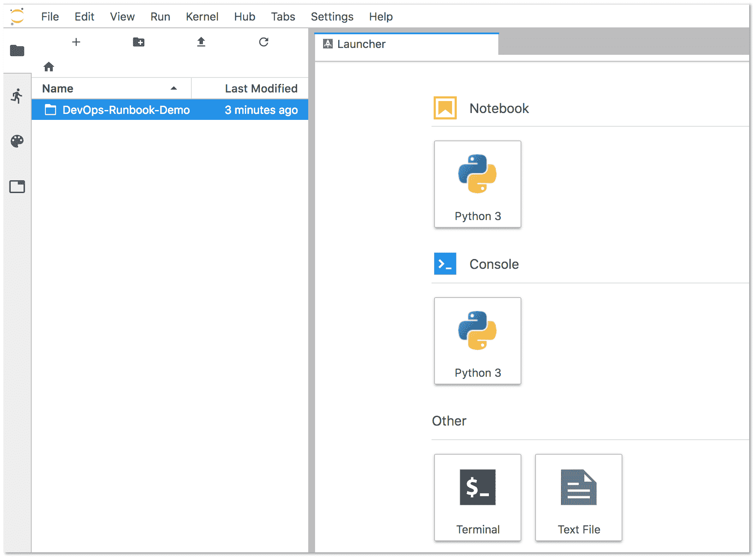The image size is (756, 560).
Task: Sort files by Last Modified column
Action: tap(261, 89)
